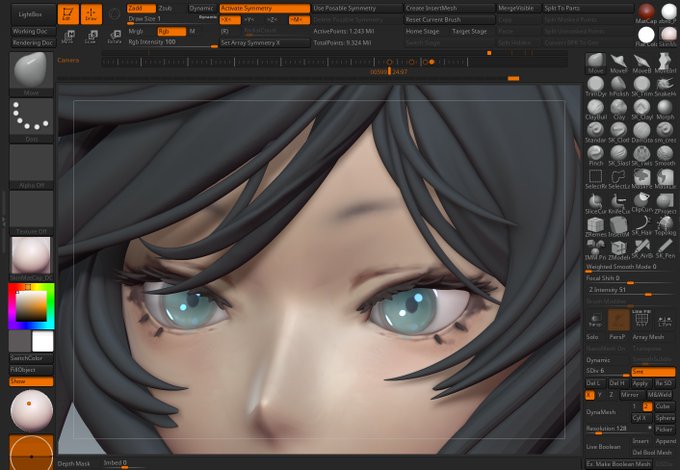This screenshot has width=680, height=470.
Task: Choose the SliceCurve brush
Action: point(595,204)
